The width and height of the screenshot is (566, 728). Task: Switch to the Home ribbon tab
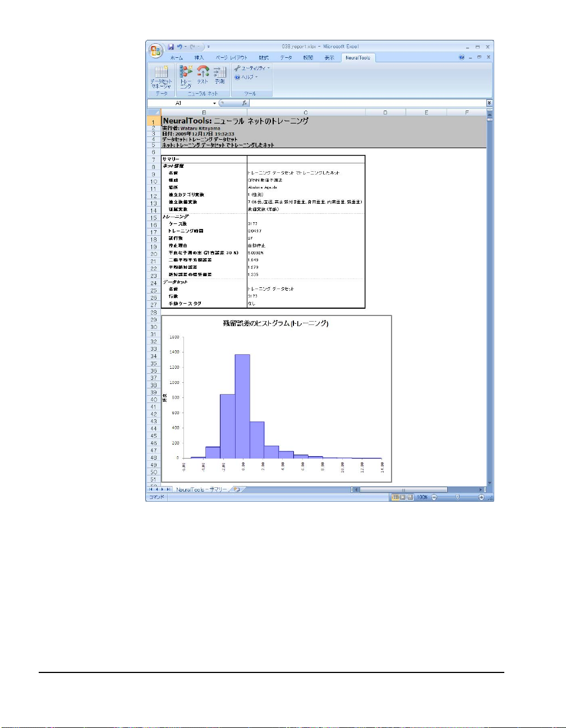coord(177,58)
